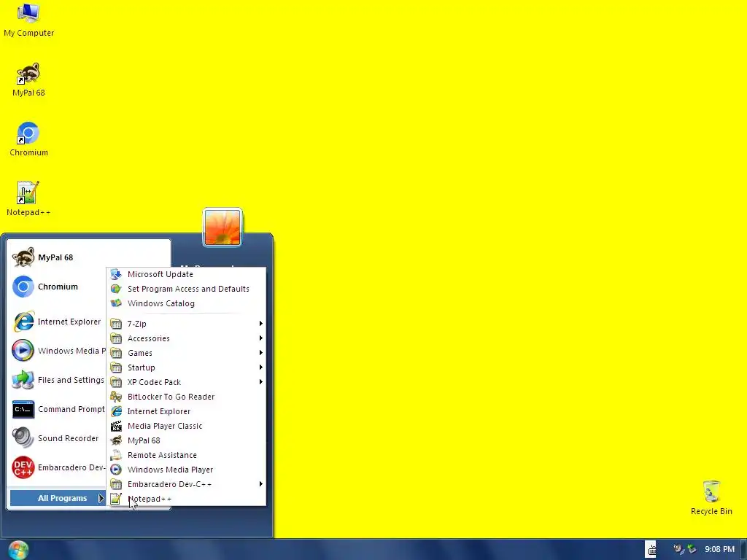The image size is (747, 560).
Task: Open the Recycle Bin
Action: click(711, 497)
